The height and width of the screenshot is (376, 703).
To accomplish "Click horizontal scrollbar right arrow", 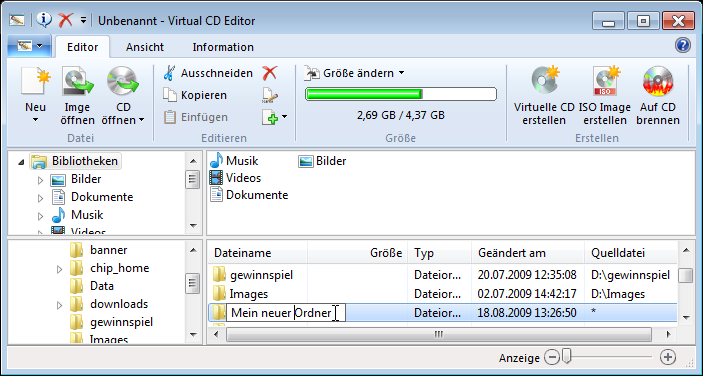I will point(668,334).
